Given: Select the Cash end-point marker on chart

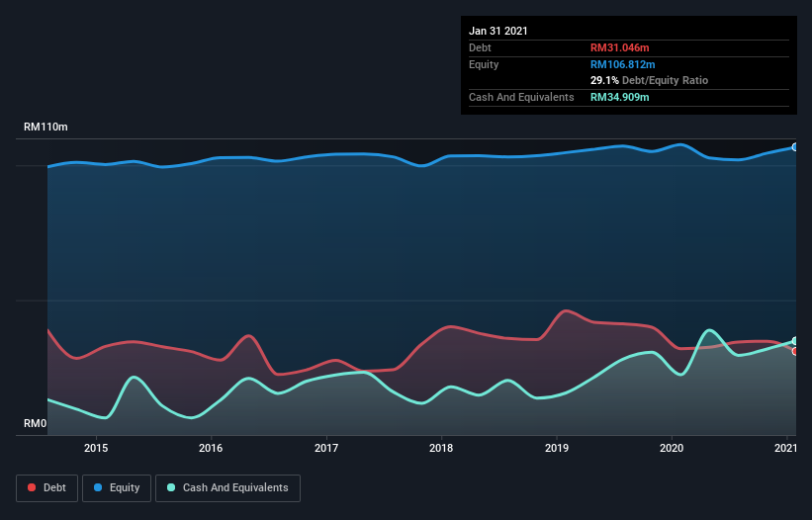Looking at the screenshot, I should 795,341.
